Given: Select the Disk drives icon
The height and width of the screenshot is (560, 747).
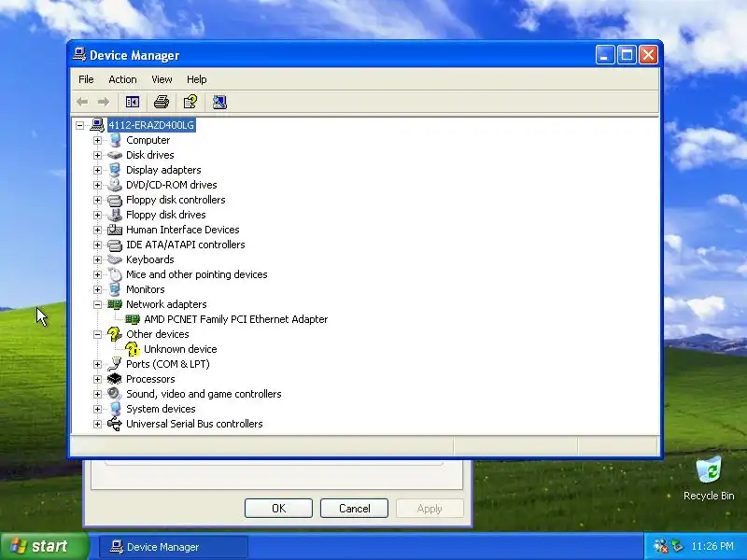Looking at the screenshot, I should click(x=115, y=155).
